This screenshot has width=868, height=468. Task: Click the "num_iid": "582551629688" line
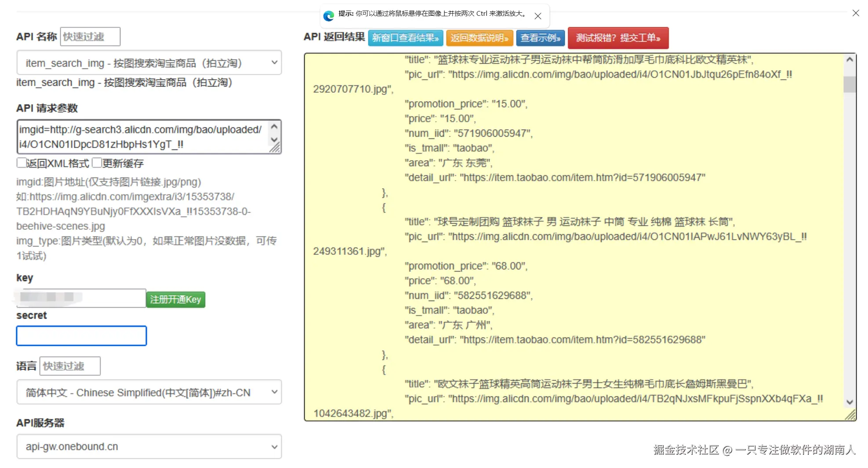(469, 295)
